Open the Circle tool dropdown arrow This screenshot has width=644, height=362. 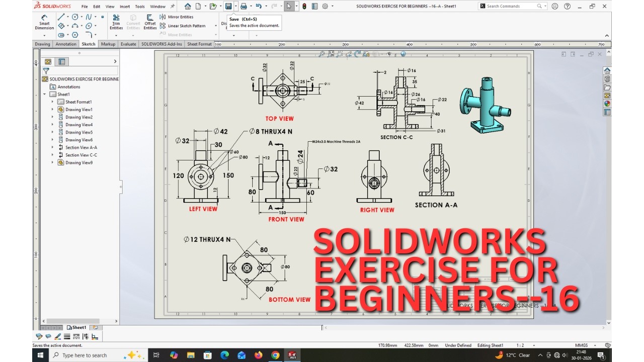pos(81,17)
